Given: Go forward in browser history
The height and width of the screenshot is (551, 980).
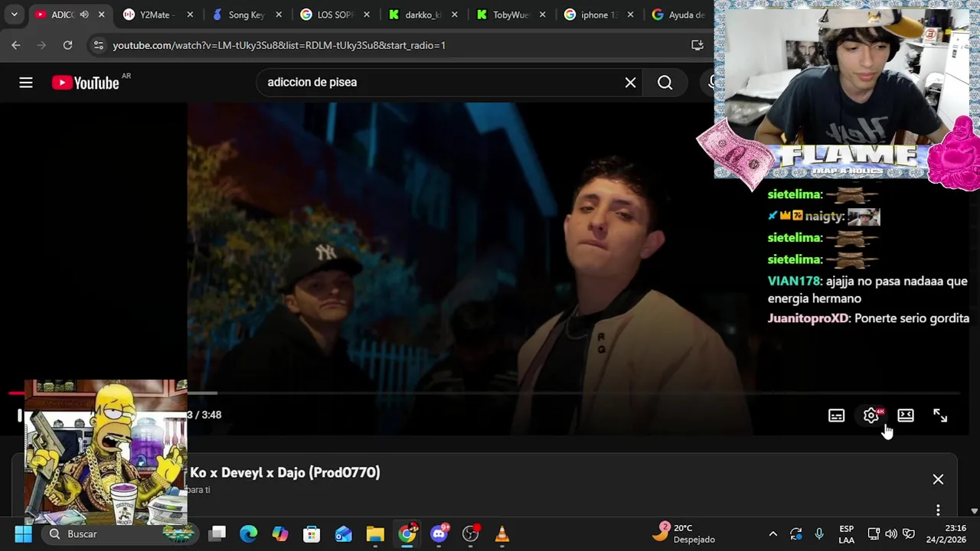Looking at the screenshot, I should (x=41, y=45).
